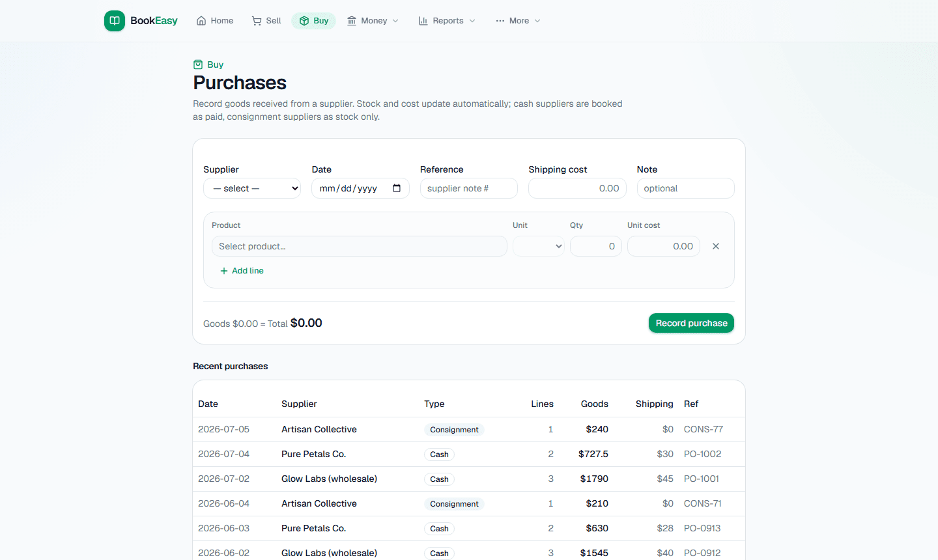Viewport: 938px width, 560px height.
Task: Click the $727.5 goods amount
Action: [593, 454]
